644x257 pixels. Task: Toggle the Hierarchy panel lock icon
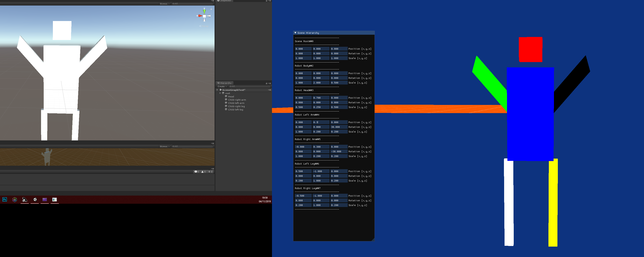[266, 83]
